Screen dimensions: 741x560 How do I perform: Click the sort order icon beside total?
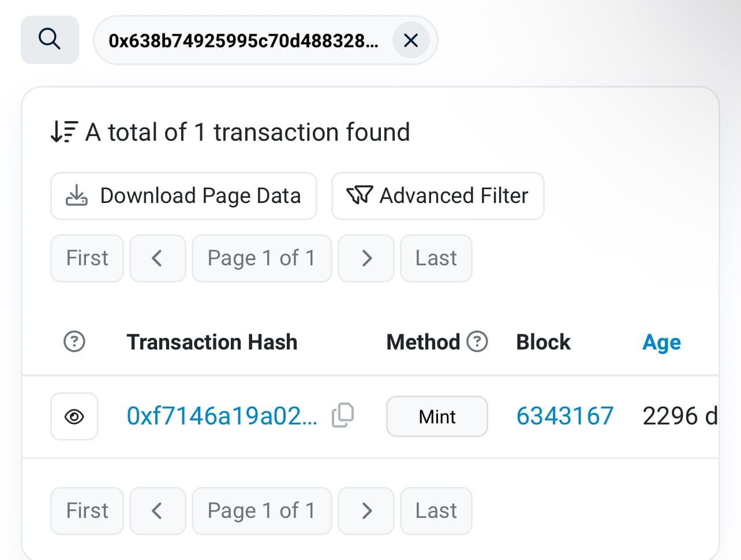click(63, 131)
